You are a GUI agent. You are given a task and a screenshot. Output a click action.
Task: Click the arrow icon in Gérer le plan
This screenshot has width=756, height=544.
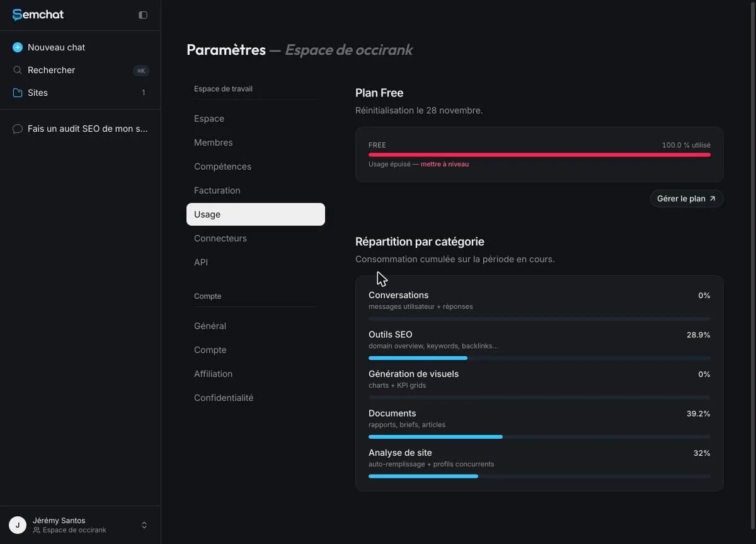click(713, 199)
